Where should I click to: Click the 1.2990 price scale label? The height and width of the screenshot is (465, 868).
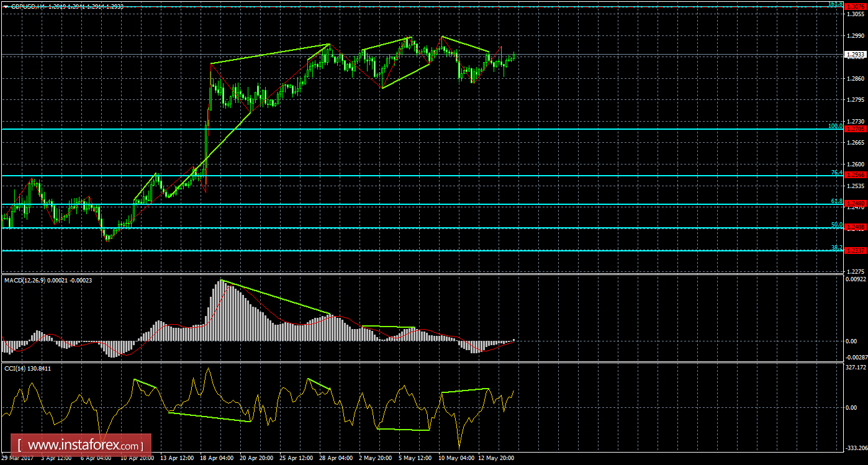tap(855, 35)
